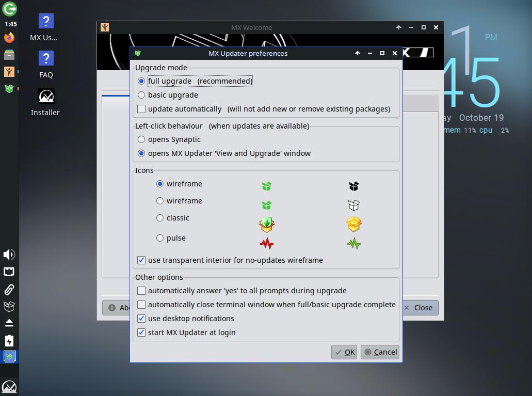Click the green logout icon at panel top

9,9
